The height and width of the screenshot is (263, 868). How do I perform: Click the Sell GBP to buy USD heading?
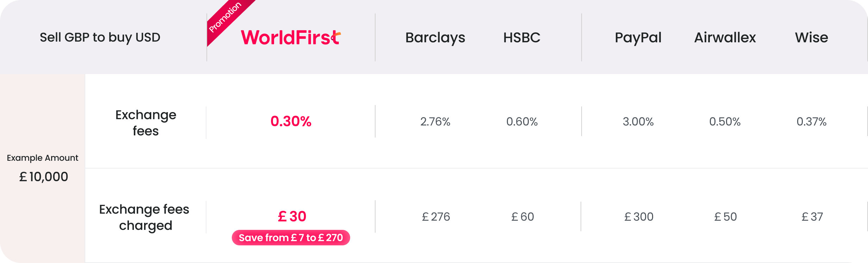(100, 37)
